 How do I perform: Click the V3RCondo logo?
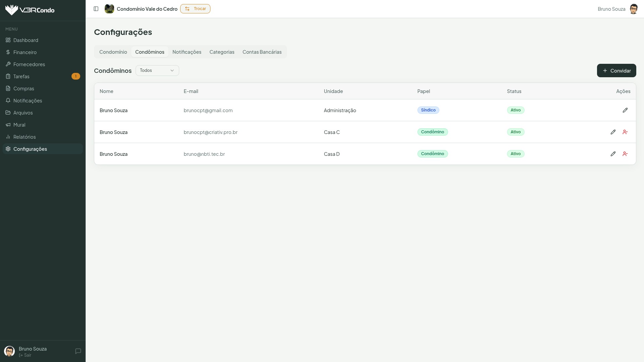click(30, 10)
